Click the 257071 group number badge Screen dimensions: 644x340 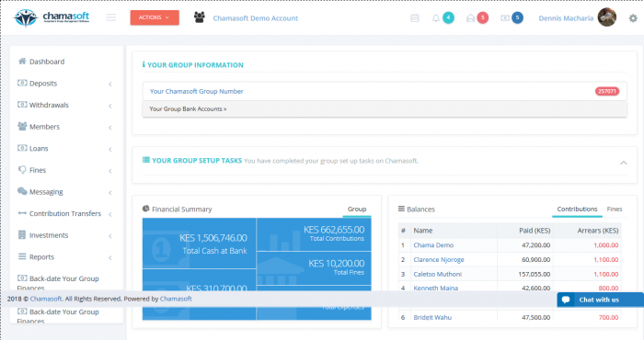pyautogui.click(x=607, y=91)
